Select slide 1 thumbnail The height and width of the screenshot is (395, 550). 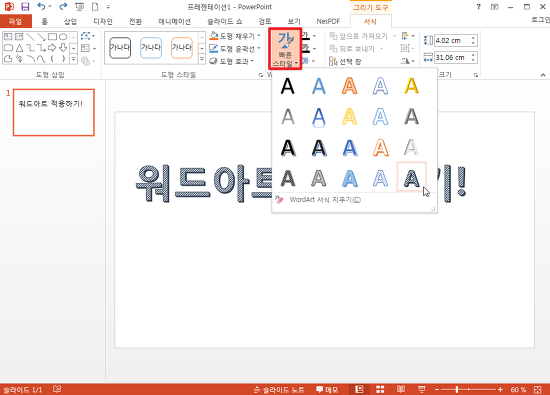pos(54,112)
